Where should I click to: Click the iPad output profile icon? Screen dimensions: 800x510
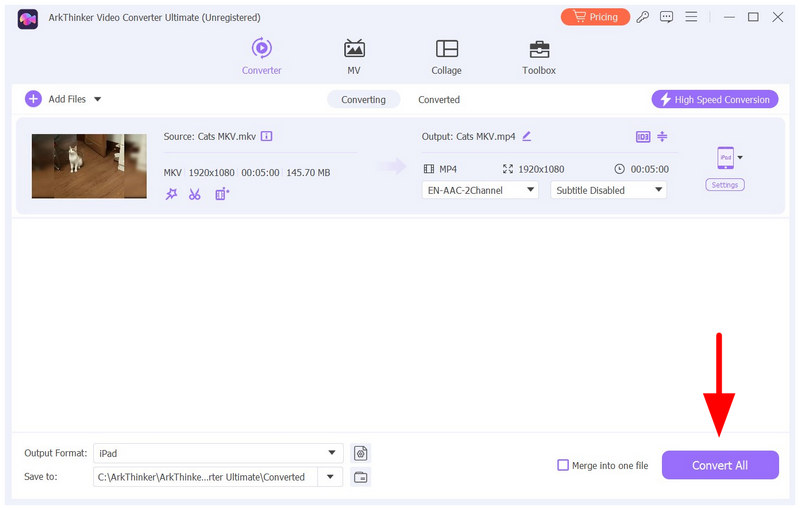pos(726,158)
